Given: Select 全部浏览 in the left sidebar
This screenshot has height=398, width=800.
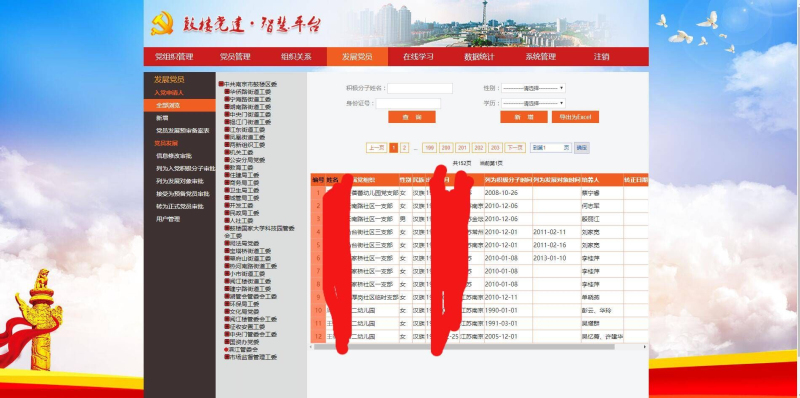Looking at the screenshot, I should [180, 105].
